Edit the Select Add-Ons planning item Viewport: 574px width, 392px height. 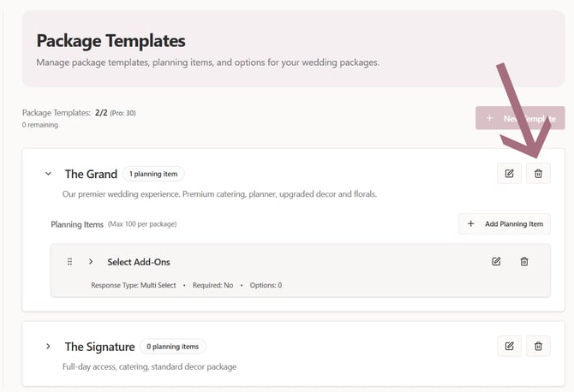coord(496,261)
